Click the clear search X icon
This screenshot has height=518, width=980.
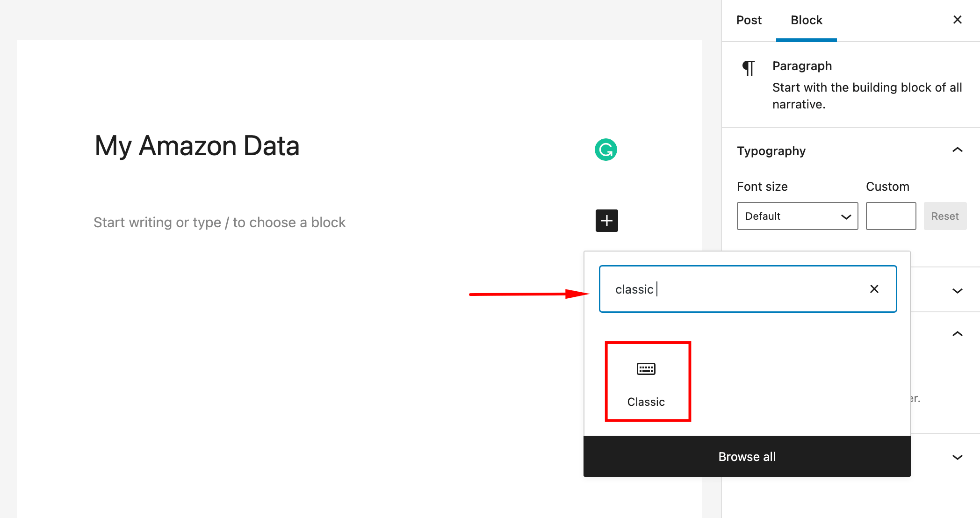(x=874, y=289)
